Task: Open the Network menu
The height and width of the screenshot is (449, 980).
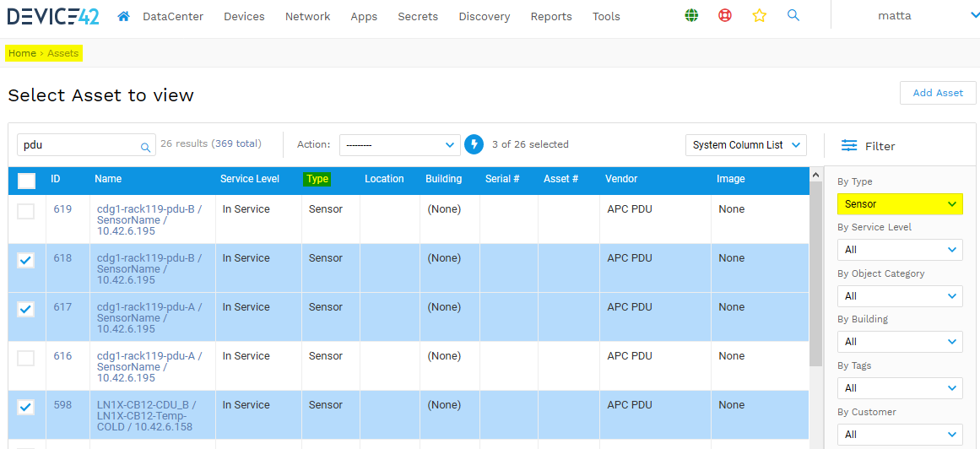Action: tap(307, 17)
